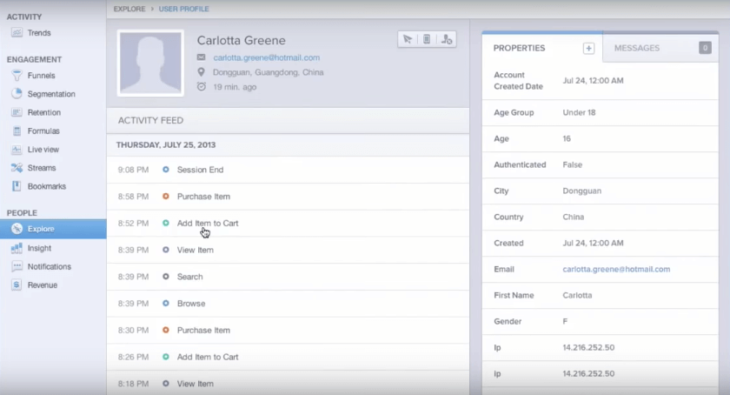
Task: Click the Account Created Date value
Action: tap(593, 81)
